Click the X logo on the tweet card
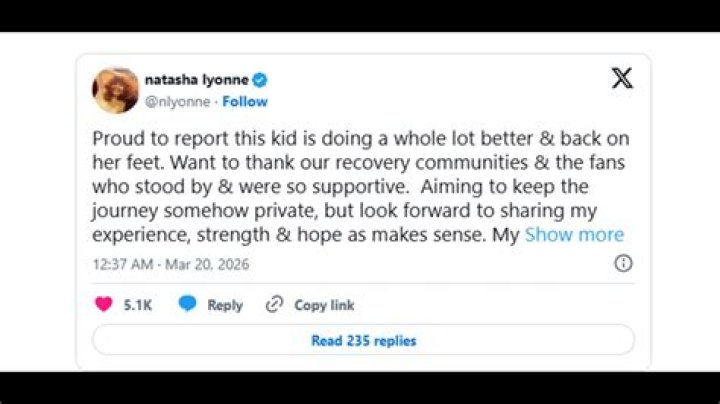The width and height of the screenshot is (720, 404). pyautogui.click(x=622, y=78)
